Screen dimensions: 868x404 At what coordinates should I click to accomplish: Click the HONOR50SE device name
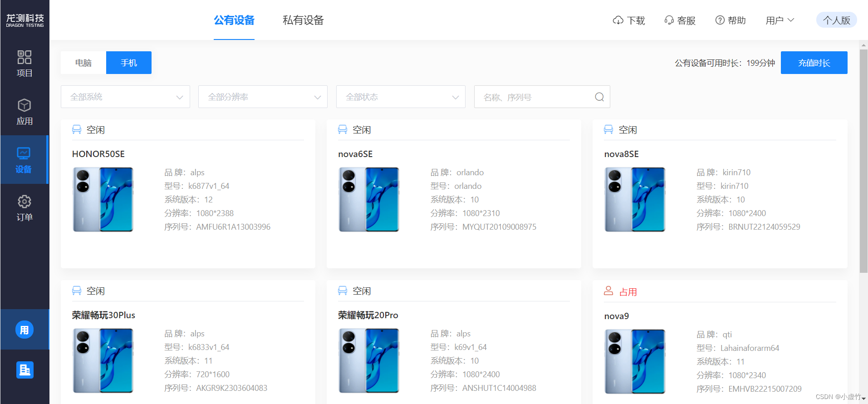(98, 154)
